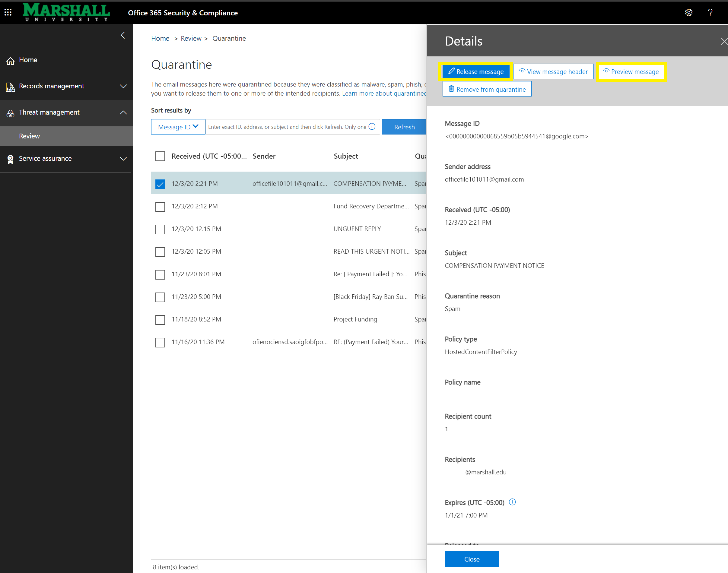Check the 12/3/20 2:12 PM message
The image size is (728, 573).
coord(160,207)
